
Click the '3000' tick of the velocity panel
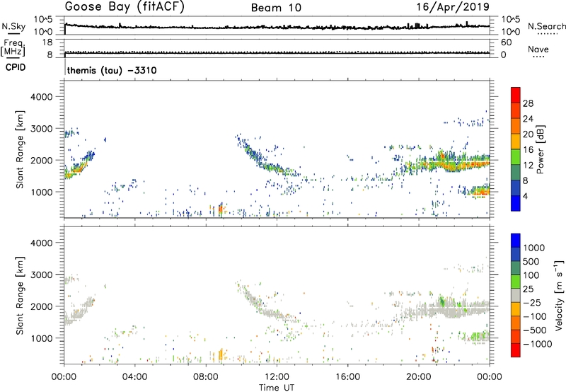click(41, 275)
